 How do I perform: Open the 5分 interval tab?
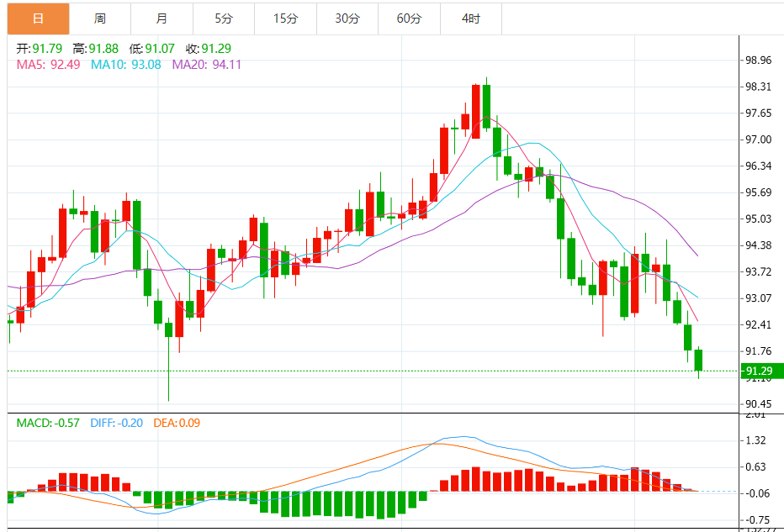224,19
